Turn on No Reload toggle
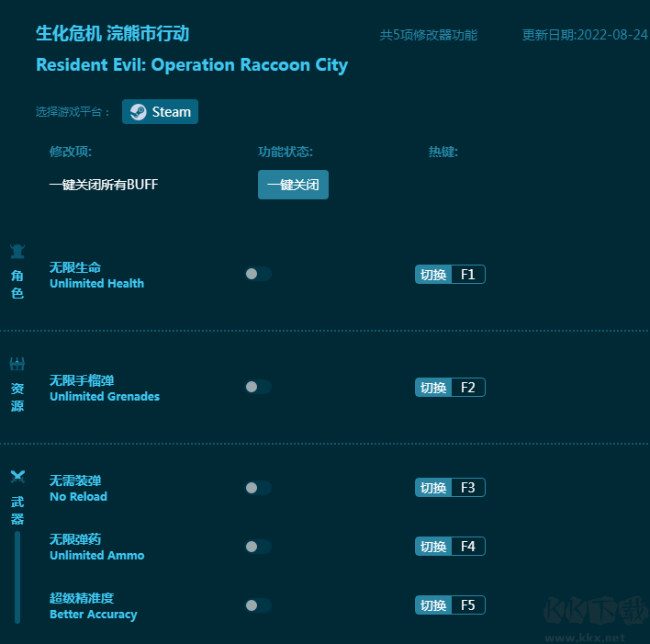Viewport: 650px width, 644px height. click(258, 488)
